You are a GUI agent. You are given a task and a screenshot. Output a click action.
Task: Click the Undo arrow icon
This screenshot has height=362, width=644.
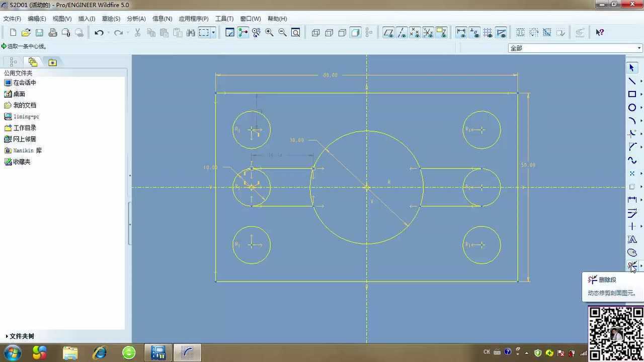pyautogui.click(x=99, y=33)
